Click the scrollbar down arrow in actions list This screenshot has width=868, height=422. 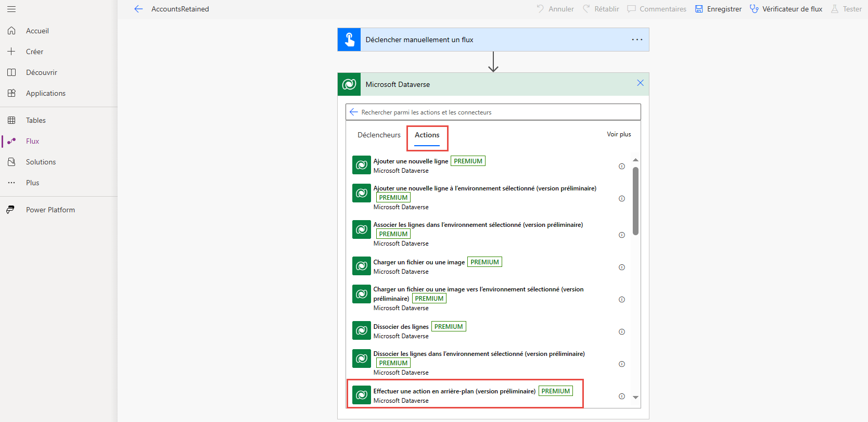pyautogui.click(x=635, y=397)
